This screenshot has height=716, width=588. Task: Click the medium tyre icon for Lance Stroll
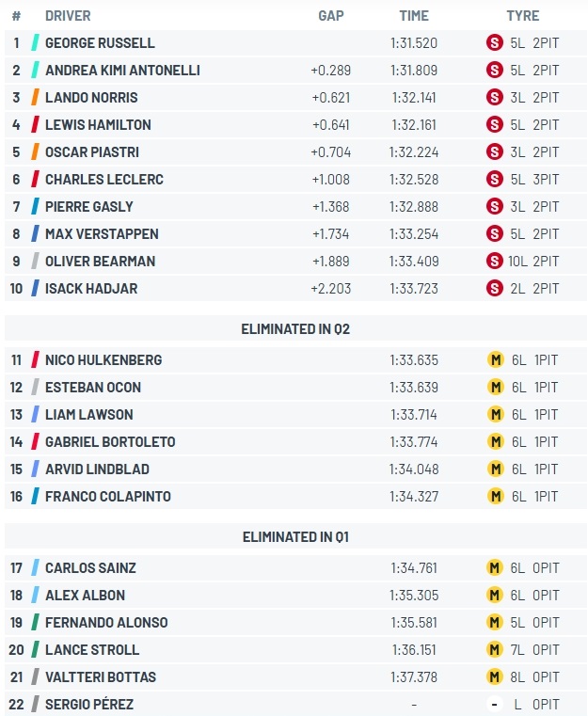[494, 649]
